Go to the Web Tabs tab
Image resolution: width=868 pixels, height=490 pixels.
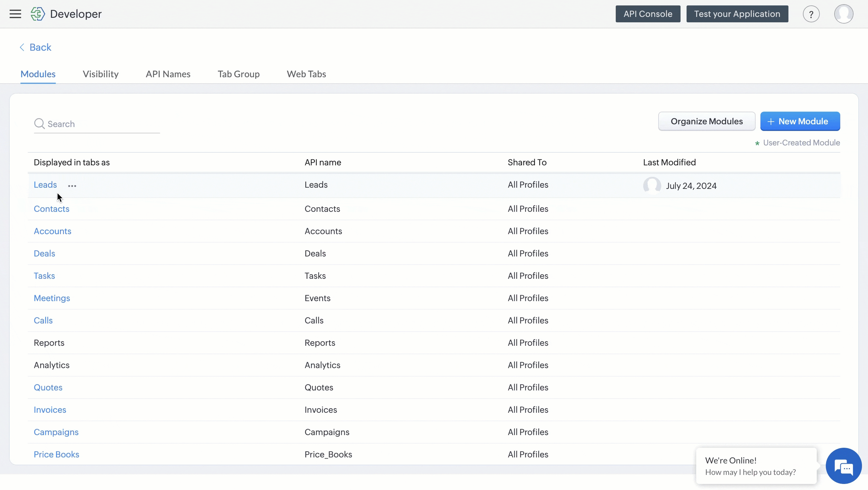(306, 74)
